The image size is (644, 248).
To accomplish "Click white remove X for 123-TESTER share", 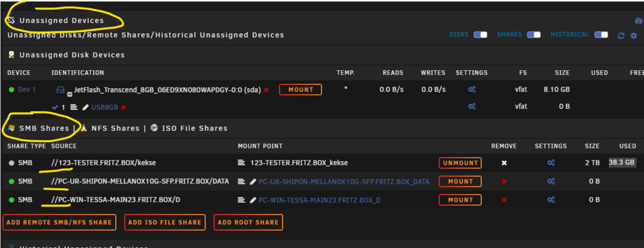I will click(504, 163).
